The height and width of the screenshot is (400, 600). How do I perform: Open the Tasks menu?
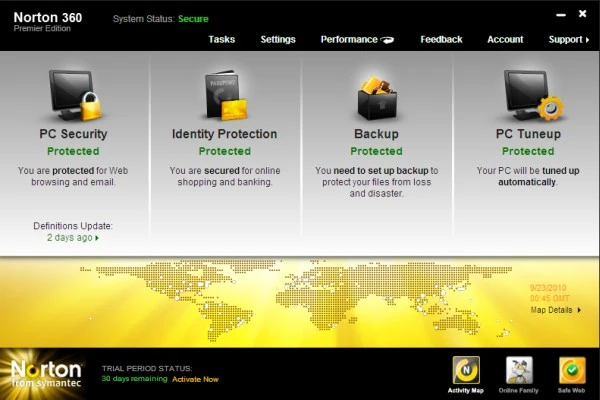pos(222,40)
